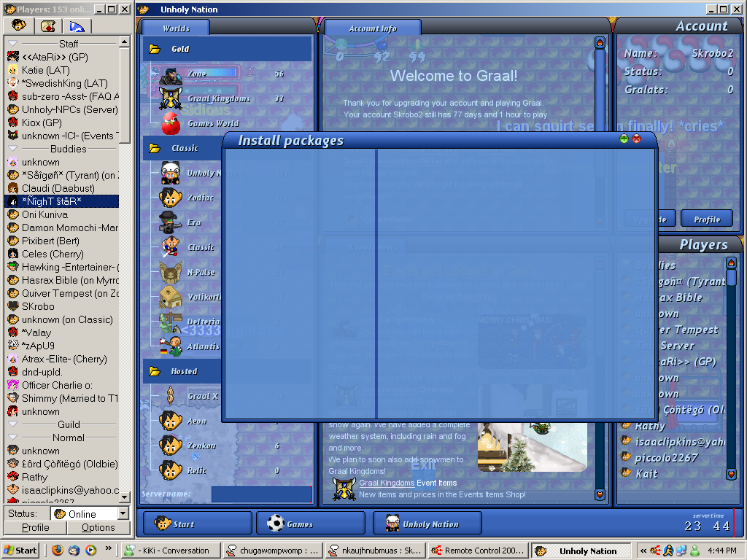Image resolution: width=747 pixels, height=560 pixels.
Task: Collapse the Buddies group in player list
Action: 13,149
